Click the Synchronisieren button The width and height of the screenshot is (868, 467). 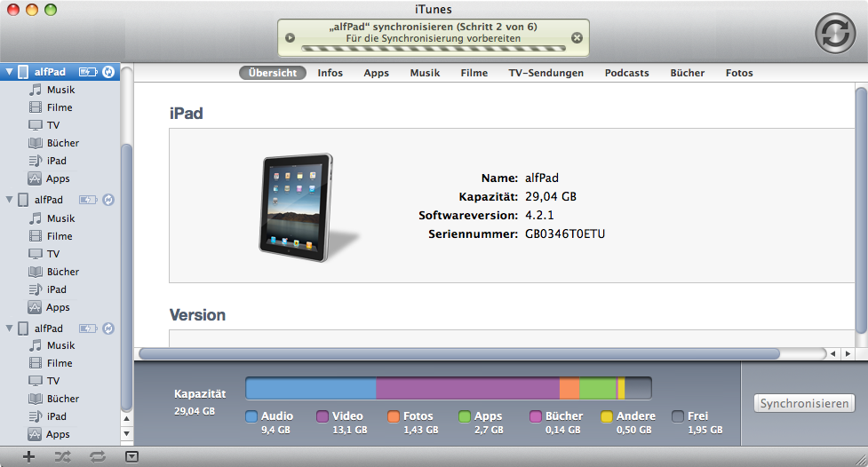pos(804,403)
